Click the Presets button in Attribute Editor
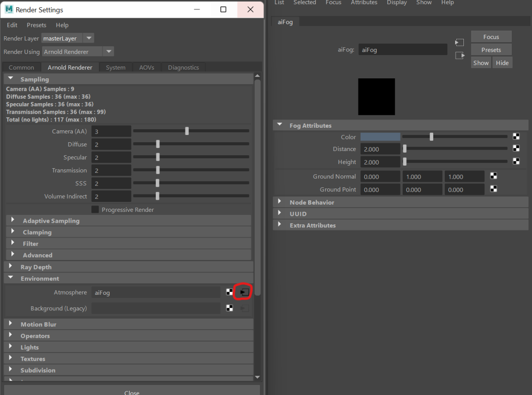 pos(491,49)
